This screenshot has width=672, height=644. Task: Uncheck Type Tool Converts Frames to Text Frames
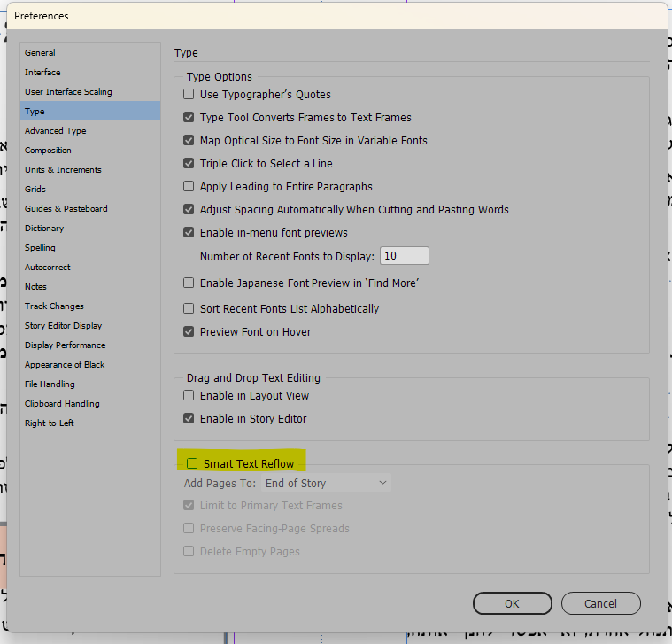click(189, 118)
